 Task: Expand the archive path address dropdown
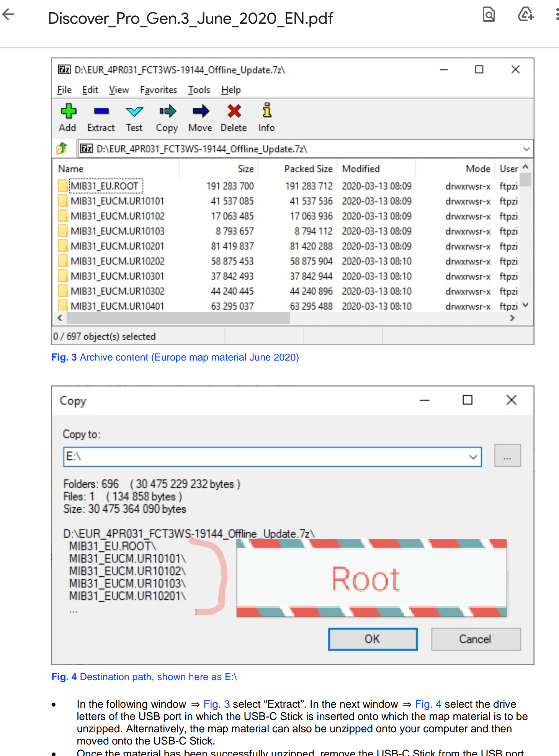click(526, 149)
